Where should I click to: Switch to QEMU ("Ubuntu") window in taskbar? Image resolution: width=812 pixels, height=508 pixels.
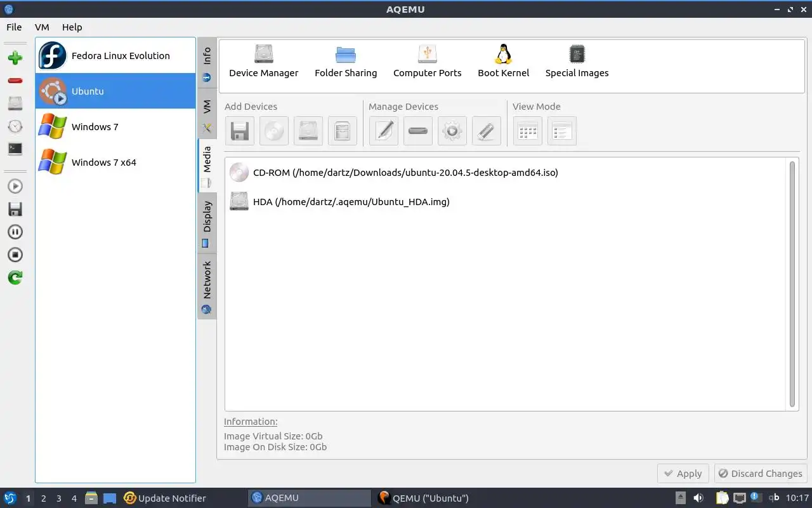coord(436,498)
